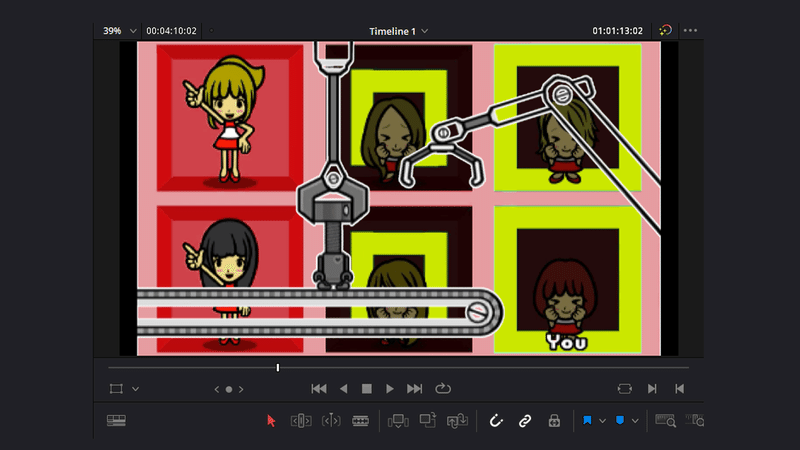Select the transform overlay tool icon

(x=116, y=389)
